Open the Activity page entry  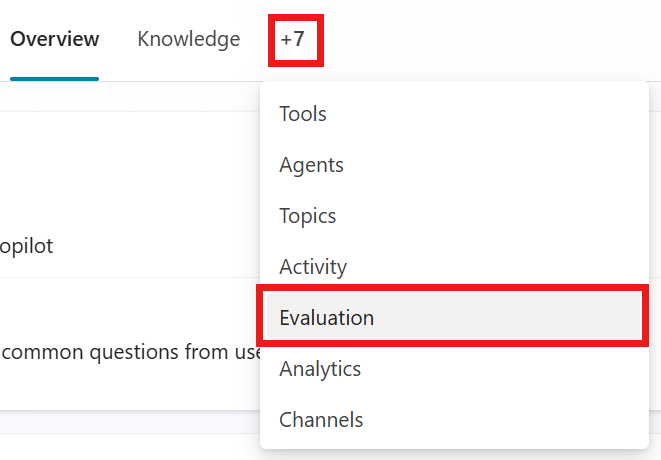313,267
